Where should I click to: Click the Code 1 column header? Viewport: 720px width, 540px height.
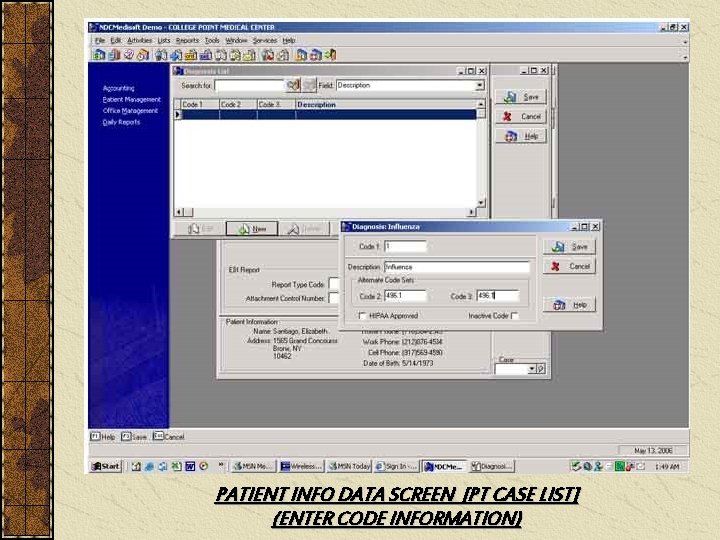[x=200, y=105]
